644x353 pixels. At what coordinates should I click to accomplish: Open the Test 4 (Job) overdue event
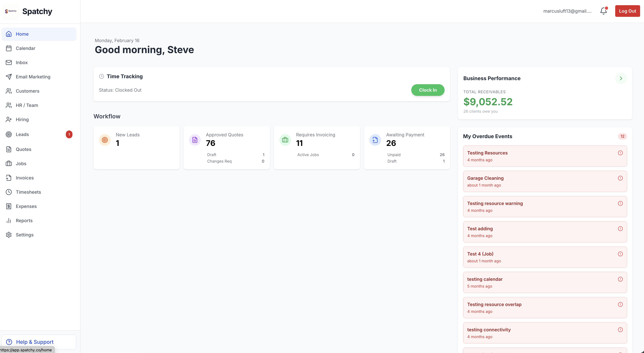point(545,257)
